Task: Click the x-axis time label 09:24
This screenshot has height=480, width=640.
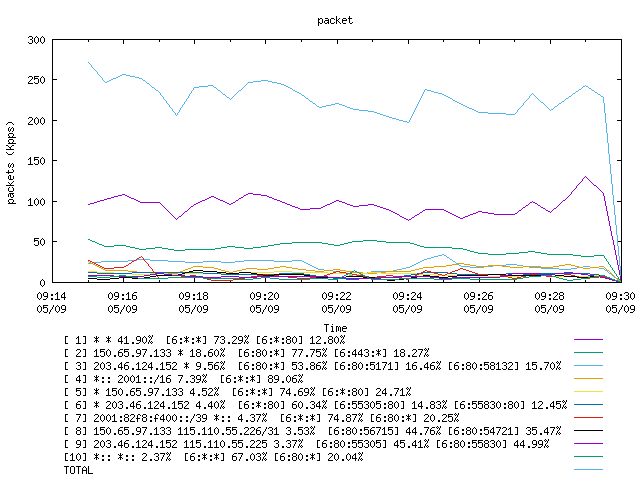Action: pyautogui.click(x=407, y=296)
